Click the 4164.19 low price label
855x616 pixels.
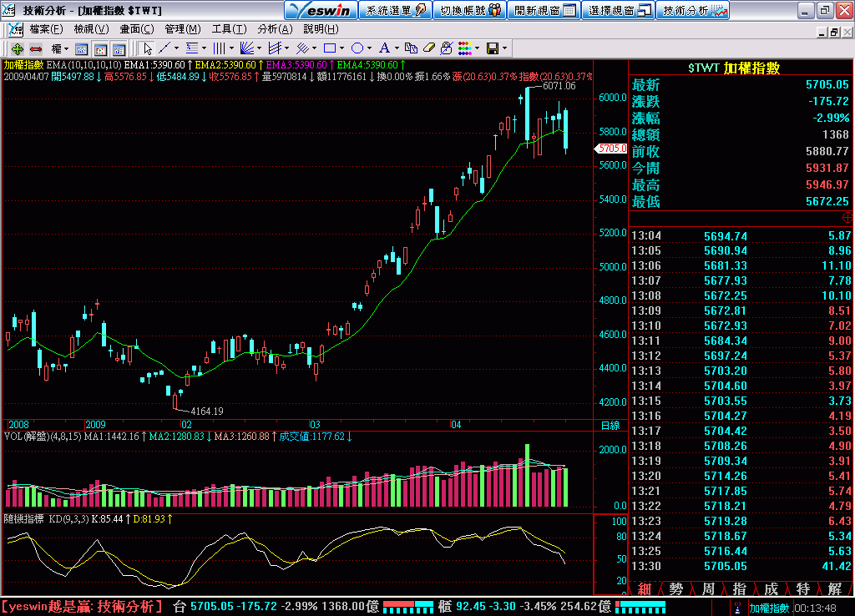coord(207,411)
